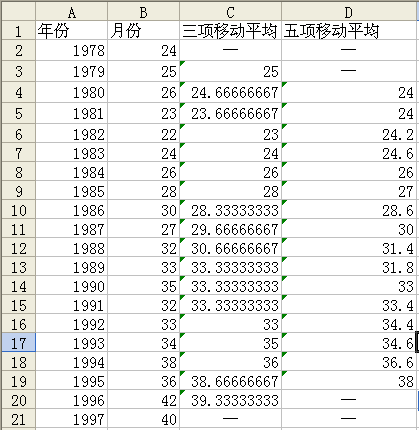
Task: Click three-term average 24.66666667
Action: 230,92
